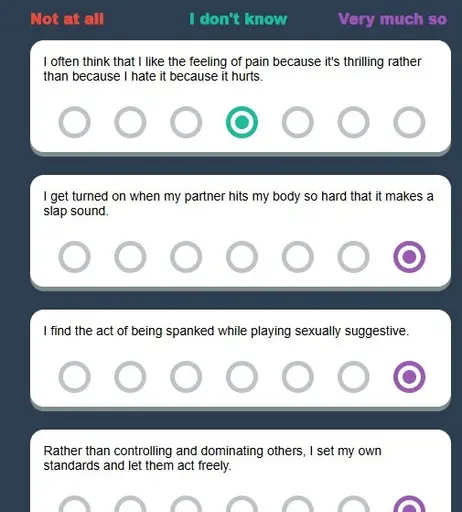
Task: Click the 'Not at all' scale label
Action: (x=67, y=19)
